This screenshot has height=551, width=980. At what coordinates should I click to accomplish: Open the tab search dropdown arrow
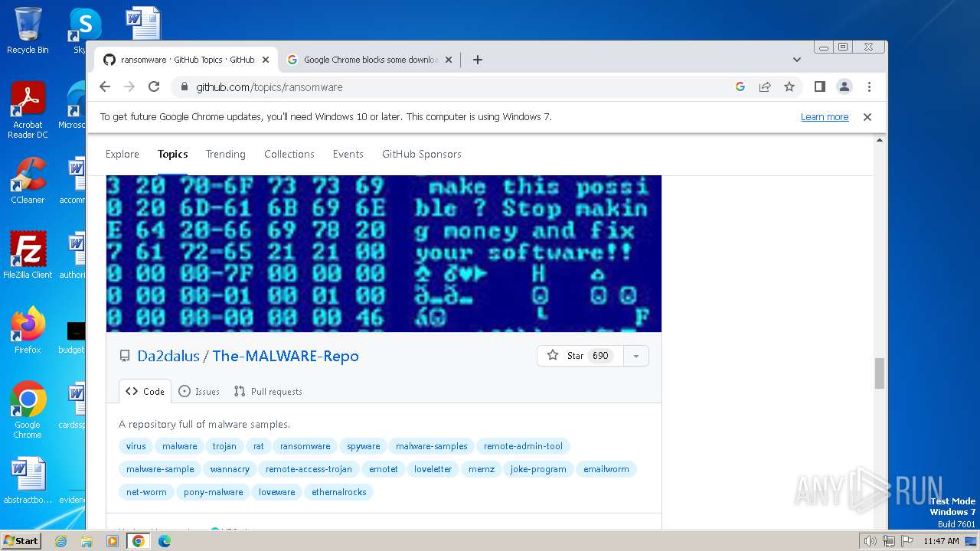click(797, 59)
